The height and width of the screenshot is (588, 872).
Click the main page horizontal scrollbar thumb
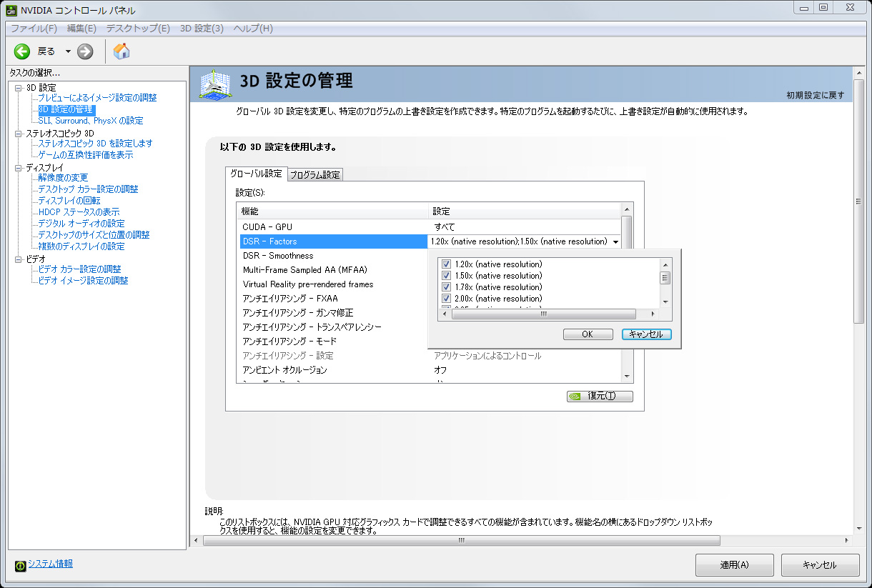[460, 541]
